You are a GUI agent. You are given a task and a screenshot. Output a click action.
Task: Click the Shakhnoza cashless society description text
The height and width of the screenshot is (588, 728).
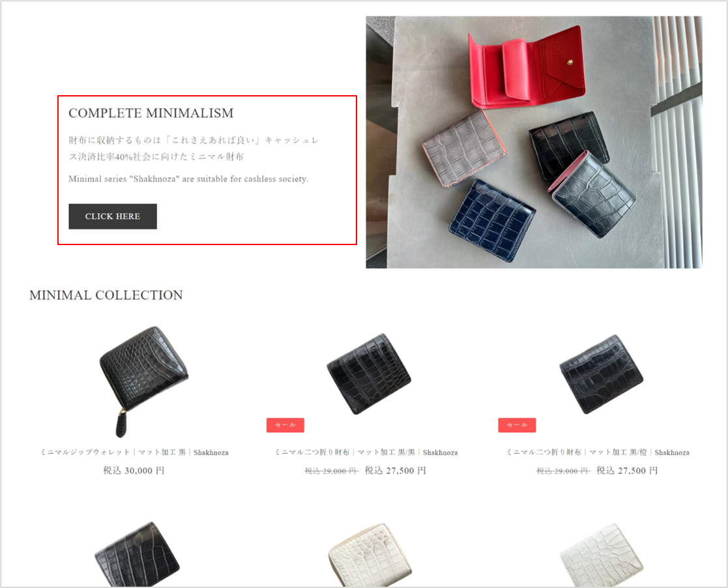(x=188, y=179)
